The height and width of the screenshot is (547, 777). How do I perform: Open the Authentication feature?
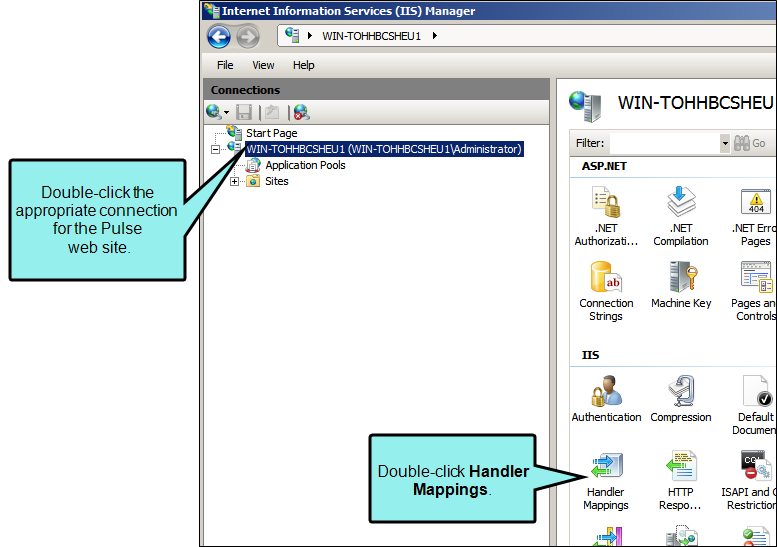point(606,399)
